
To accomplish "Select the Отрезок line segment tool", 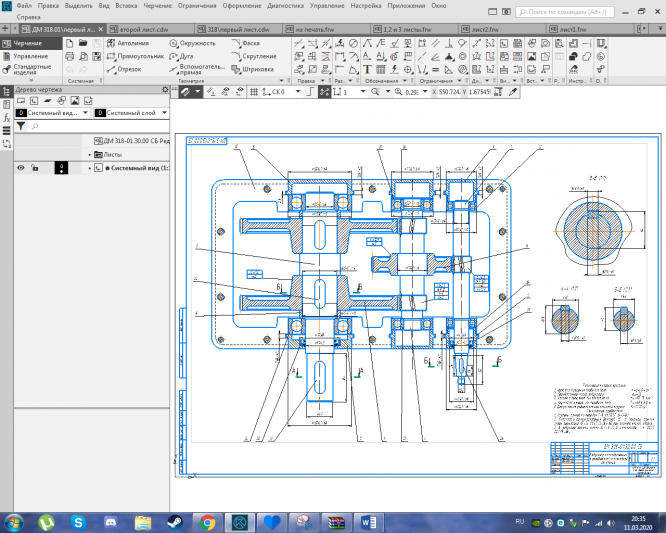I will [x=127, y=70].
